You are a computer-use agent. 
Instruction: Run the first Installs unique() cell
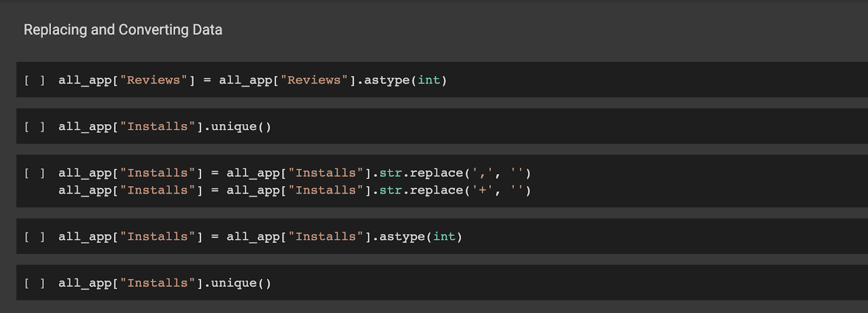click(34, 127)
